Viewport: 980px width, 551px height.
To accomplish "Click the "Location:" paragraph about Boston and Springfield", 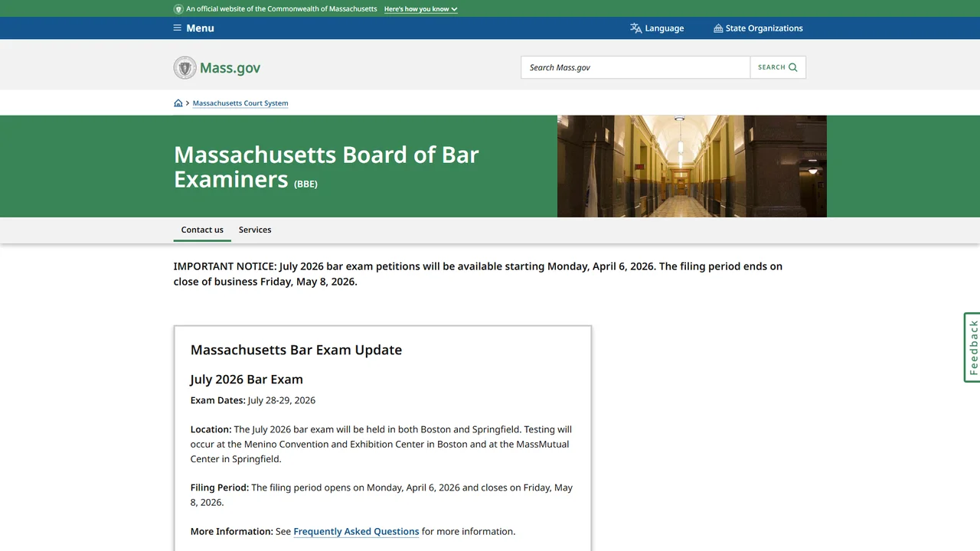I will [381, 444].
